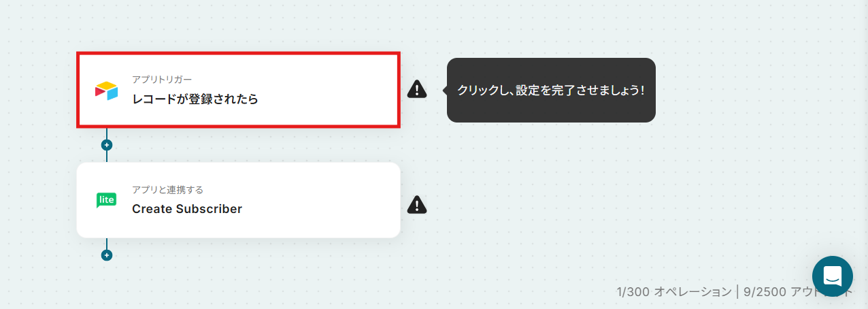Open the chat support widget
The width and height of the screenshot is (868, 309).
coord(833,276)
